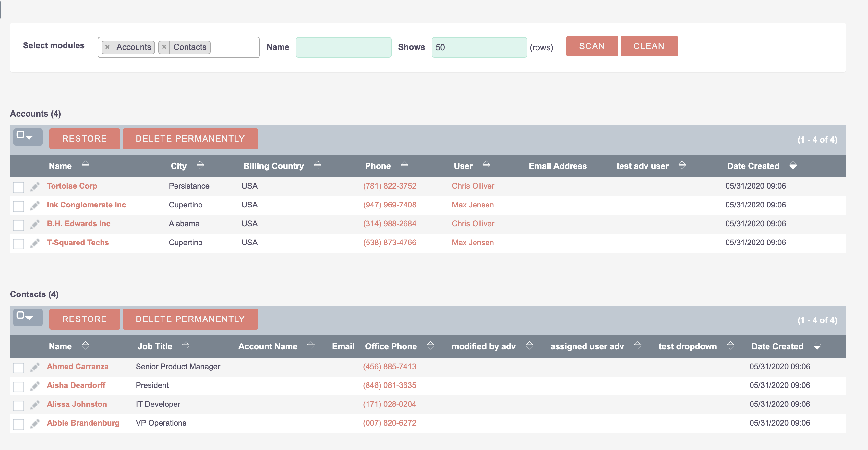Viewport: 868px width, 450px height.
Task: Sort Accounts by City arrows
Action: (200, 165)
